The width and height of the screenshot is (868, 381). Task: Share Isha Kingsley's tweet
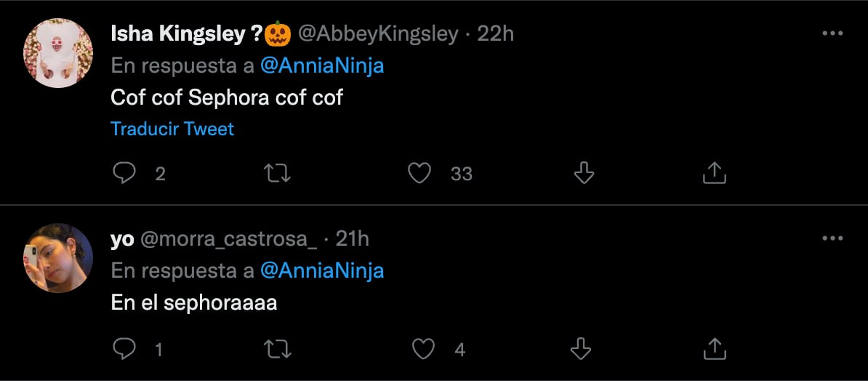(x=715, y=173)
